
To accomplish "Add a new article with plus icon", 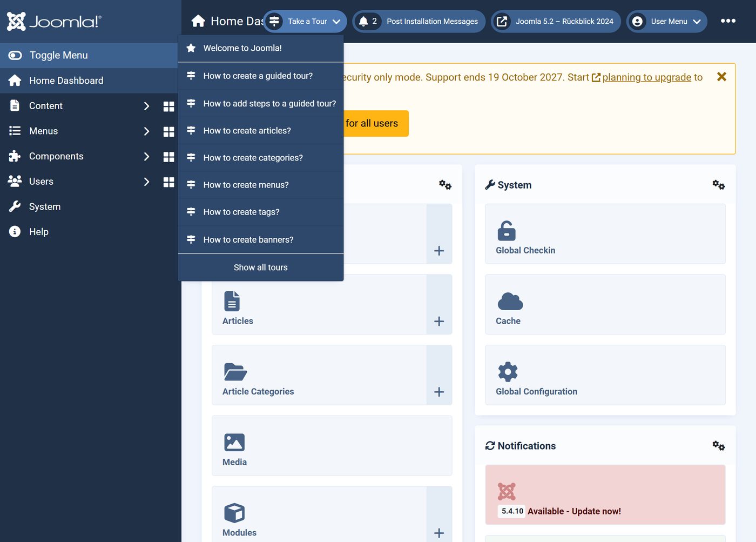I will pos(439,322).
